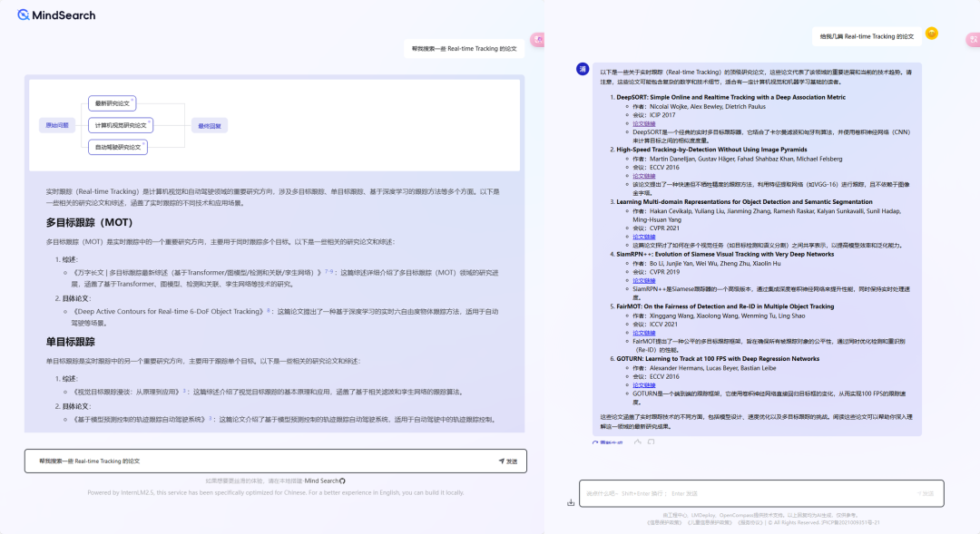Click the thumbs-up icon under the response
Image resolution: width=980 pixels, height=534 pixels.
638,442
